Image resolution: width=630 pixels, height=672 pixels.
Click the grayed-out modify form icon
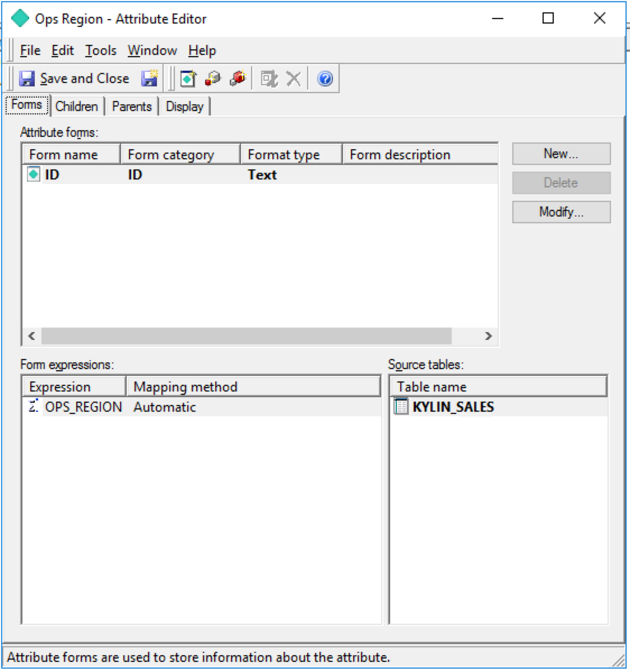tap(269, 79)
